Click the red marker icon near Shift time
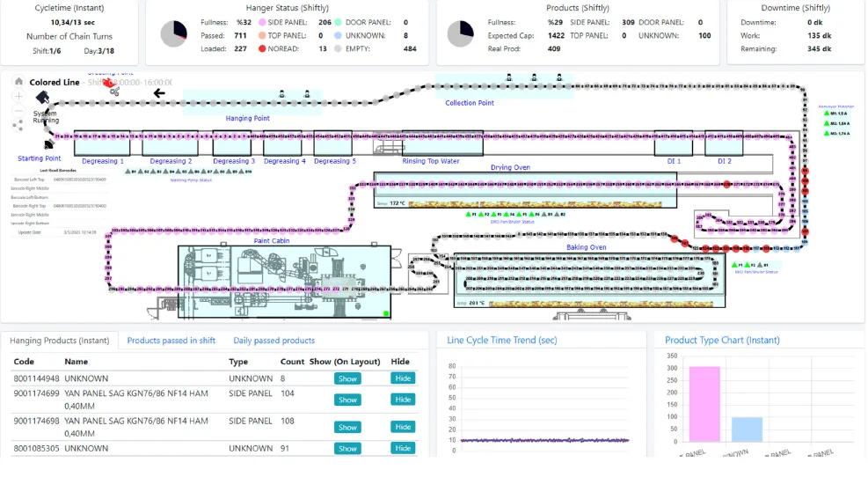 coord(108,83)
